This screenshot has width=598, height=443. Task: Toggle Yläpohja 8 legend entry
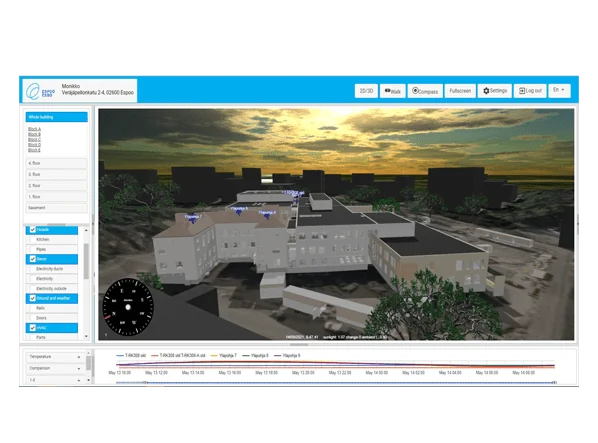point(256,355)
